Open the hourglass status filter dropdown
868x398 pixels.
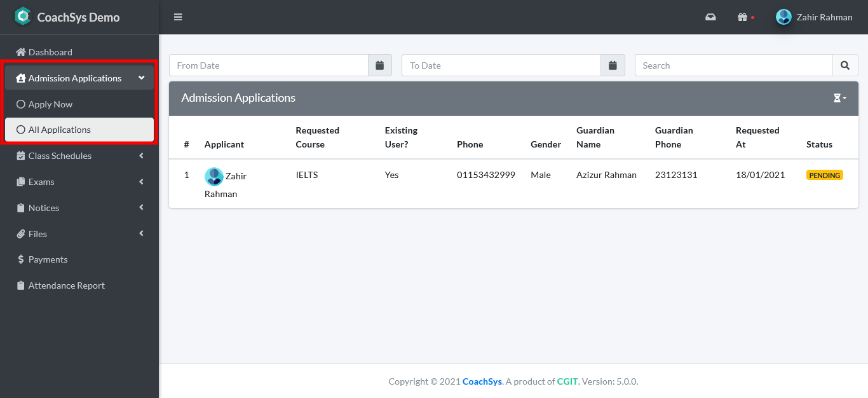839,98
